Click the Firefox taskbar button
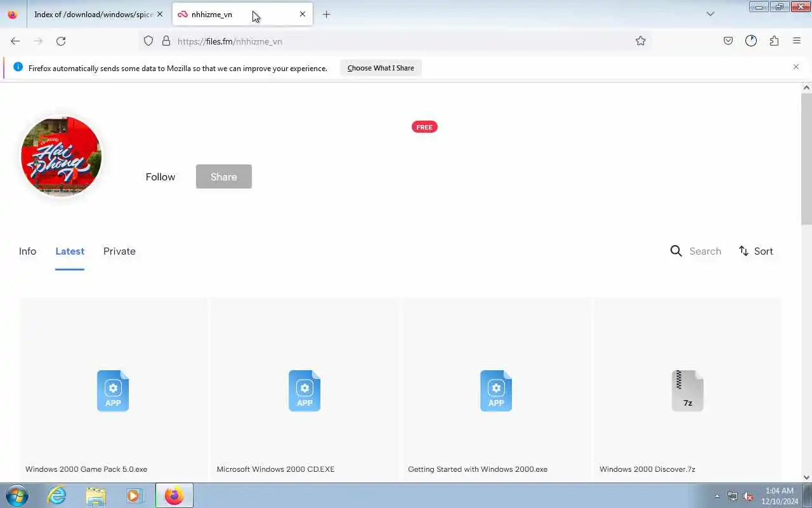 pos(174,495)
